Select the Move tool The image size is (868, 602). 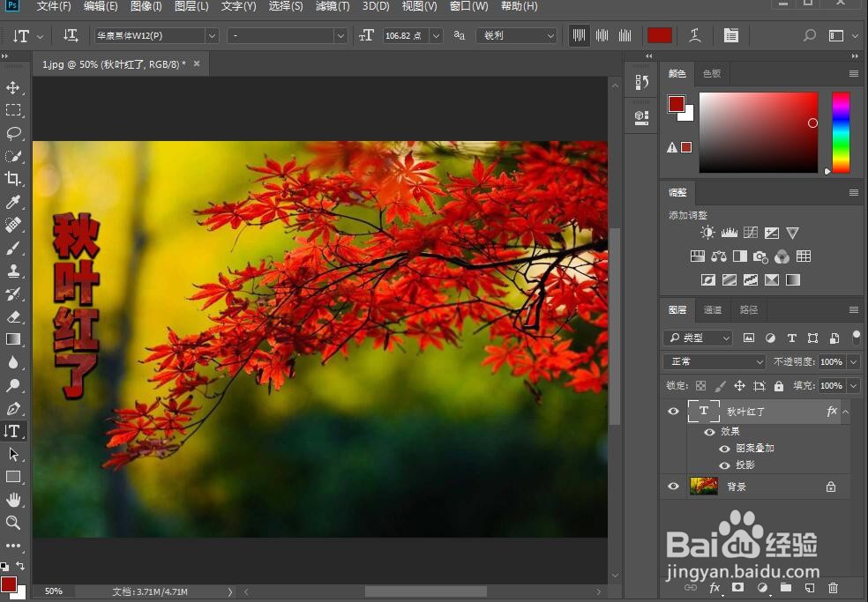coord(12,87)
